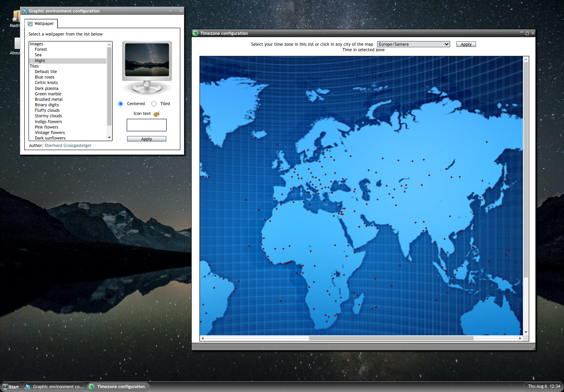564x392 pixels.
Task: Apply the selected wallpaper
Action: pos(146,138)
